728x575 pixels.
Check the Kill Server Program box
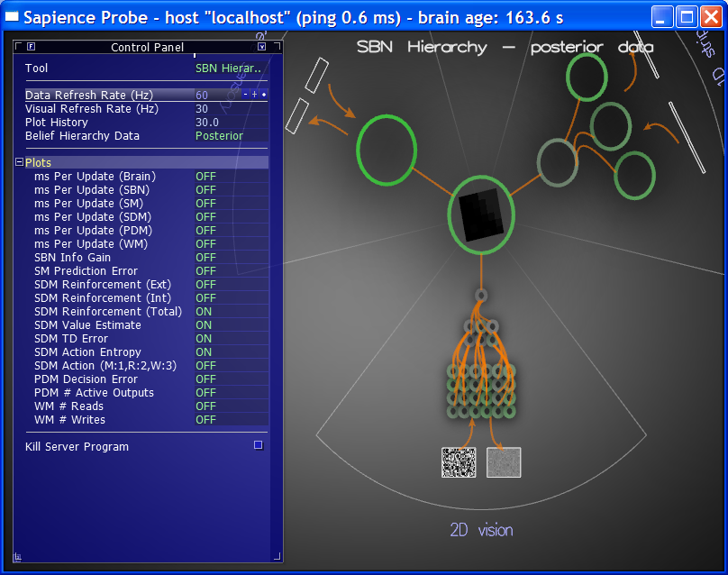pyautogui.click(x=258, y=445)
